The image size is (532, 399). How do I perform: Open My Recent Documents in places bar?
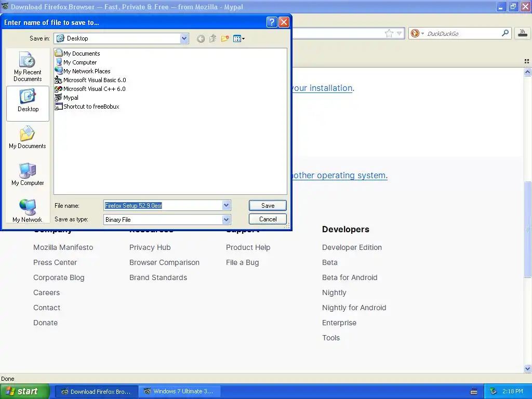(28, 66)
